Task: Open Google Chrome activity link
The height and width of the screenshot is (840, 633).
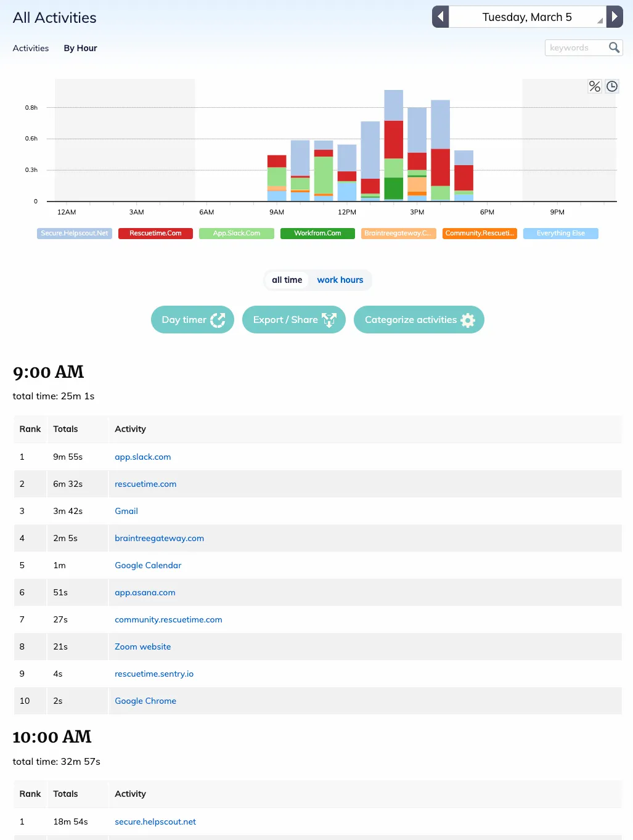Action: (145, 701)
